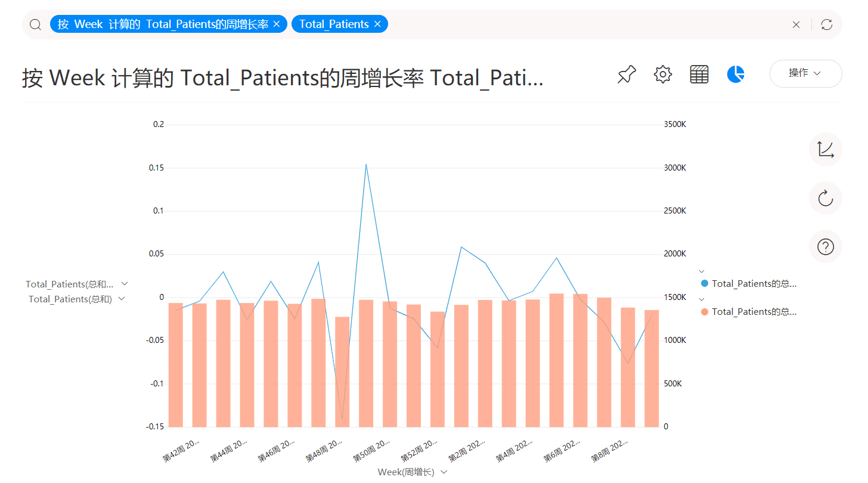Image resolution: width=868 pixels, height=483 pixels.
Task: Click the 第2周 x-axis label
Action: 467,451
